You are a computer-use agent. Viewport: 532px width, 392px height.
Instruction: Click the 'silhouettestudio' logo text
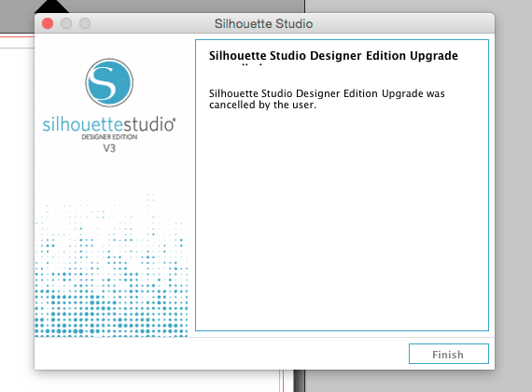(109, 124)
